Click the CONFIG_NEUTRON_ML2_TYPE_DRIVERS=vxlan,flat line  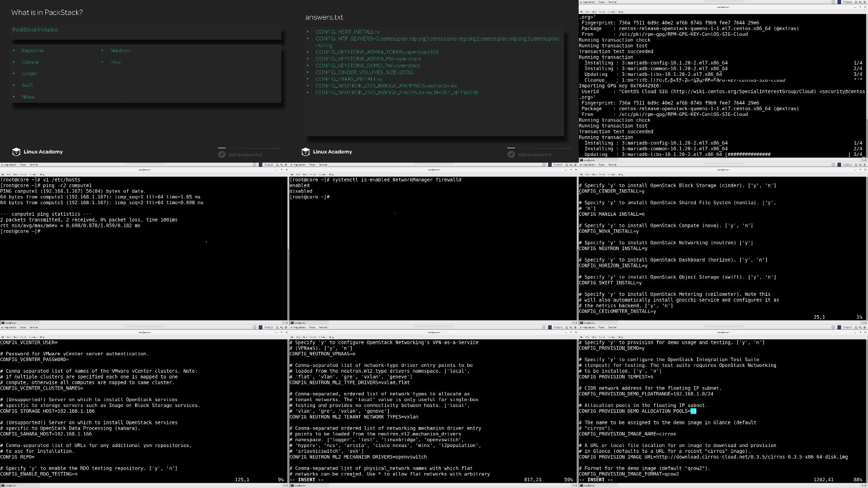pos(350,383)
